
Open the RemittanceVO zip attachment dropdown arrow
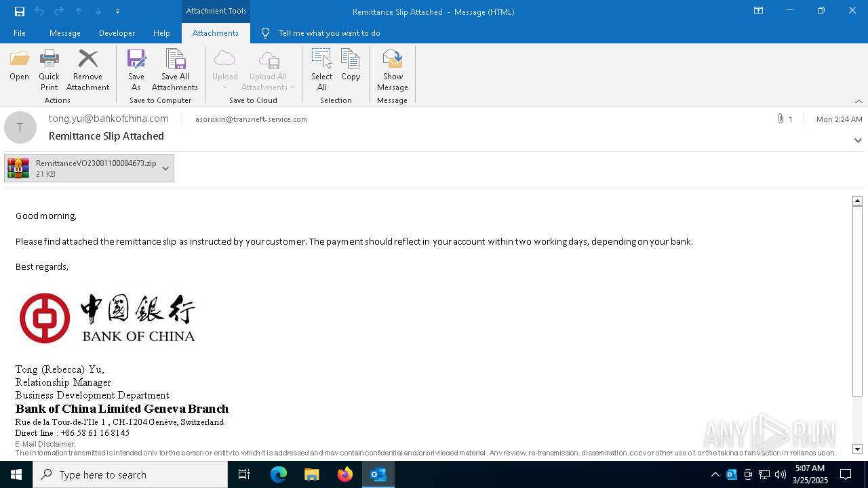point(165,168)
